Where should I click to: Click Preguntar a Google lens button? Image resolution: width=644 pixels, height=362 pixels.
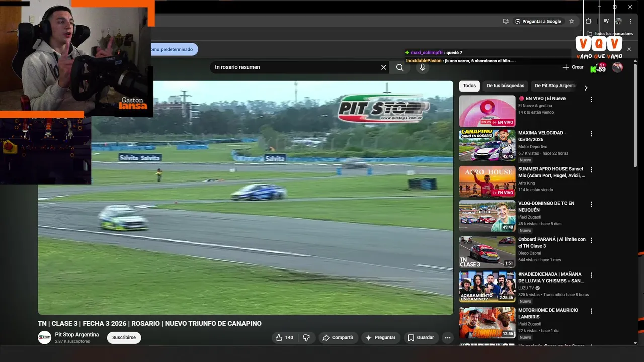click(538, 21)
